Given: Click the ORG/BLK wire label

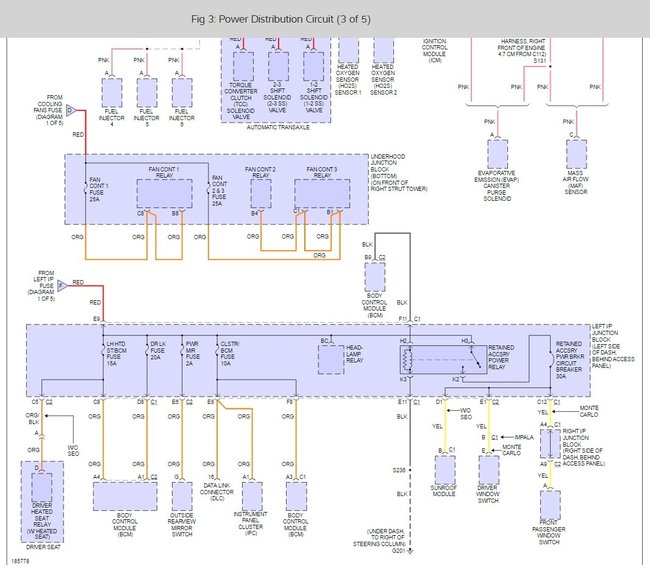Looking at the screenshot, I should tap(33, 418).
